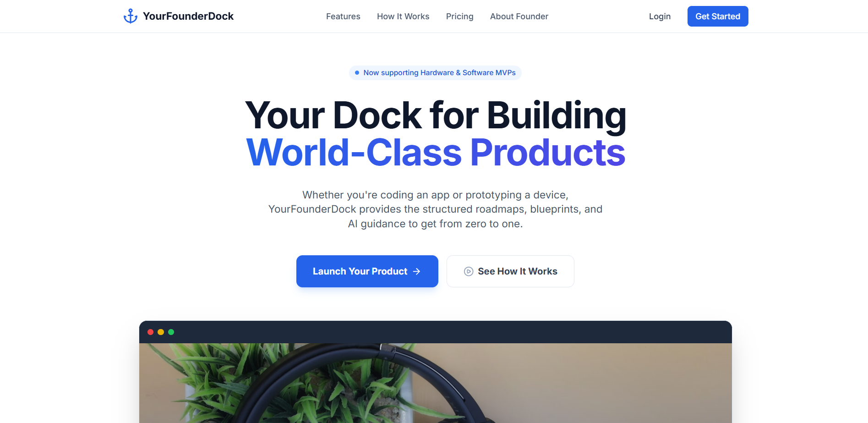The width and height of the screenshot is (868, 423).
Task: Go to How It Works in navbar
Action: [403, 16]
